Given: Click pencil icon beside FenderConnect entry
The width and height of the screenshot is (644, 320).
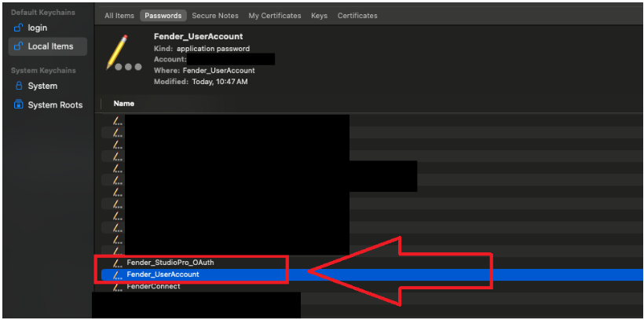Looking at the screenshot, I should 118,286.
